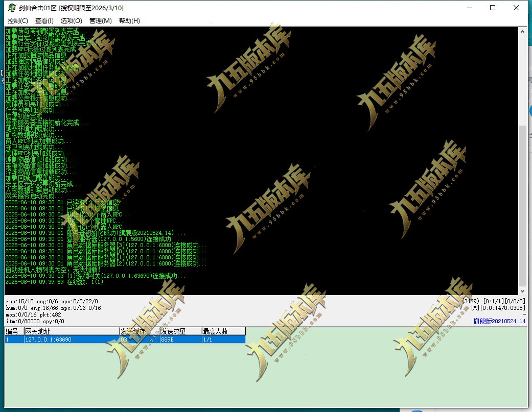This screenshot has height=412, width=532.
Task: Open the 选项(O) menu
Action: (71, 20)
